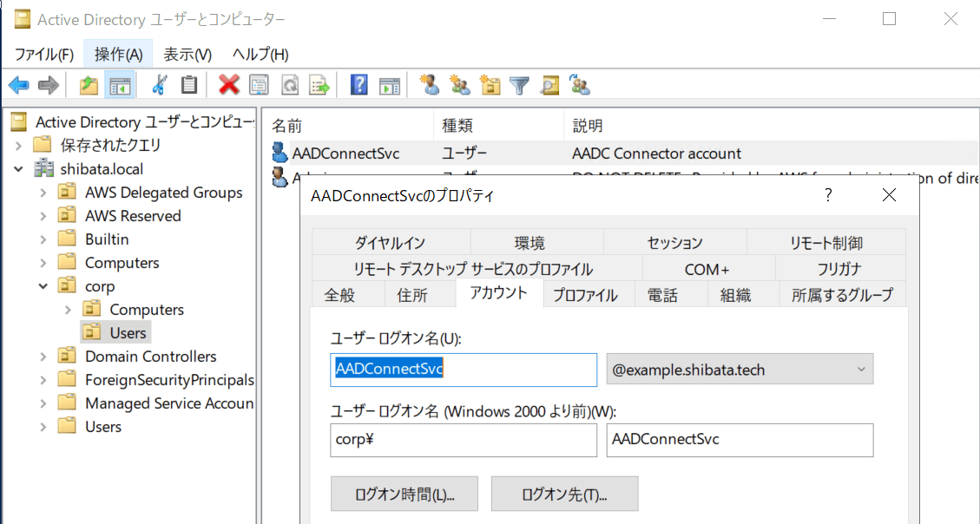Click the corp¥ domain field
The height and width of the screenshot is (524, 980).
(x=464, y=441)
